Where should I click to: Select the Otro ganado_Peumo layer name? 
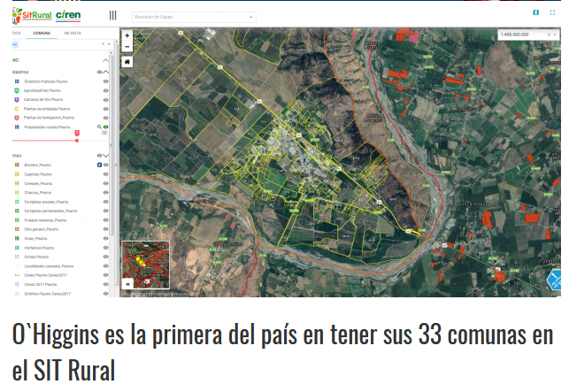(41, 229)
